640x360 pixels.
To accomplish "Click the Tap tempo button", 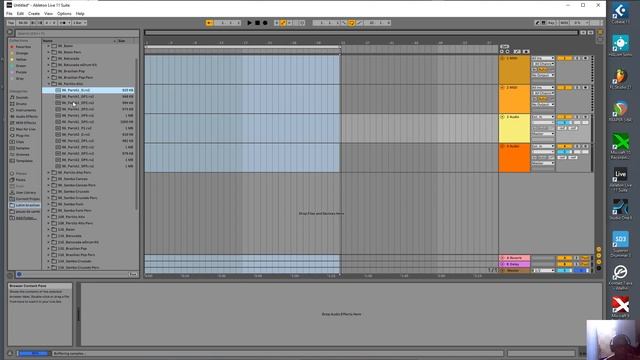I will coord(11,23).
